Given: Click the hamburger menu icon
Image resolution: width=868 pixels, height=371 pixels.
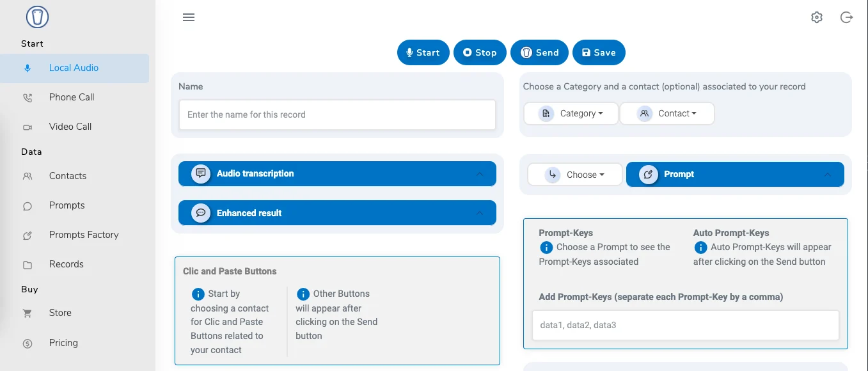Looking at the screenshot, I should tap(189, 17).
